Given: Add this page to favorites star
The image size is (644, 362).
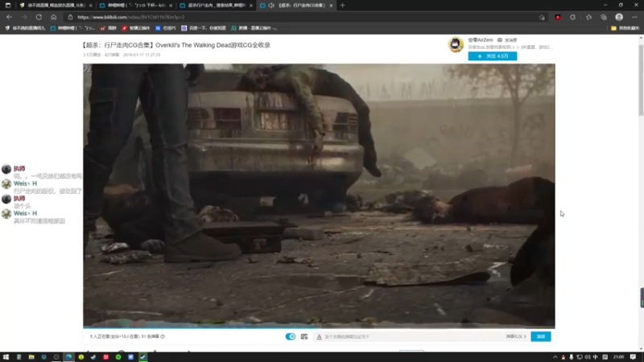Looking at the screenshot, I should click(542, 17).
